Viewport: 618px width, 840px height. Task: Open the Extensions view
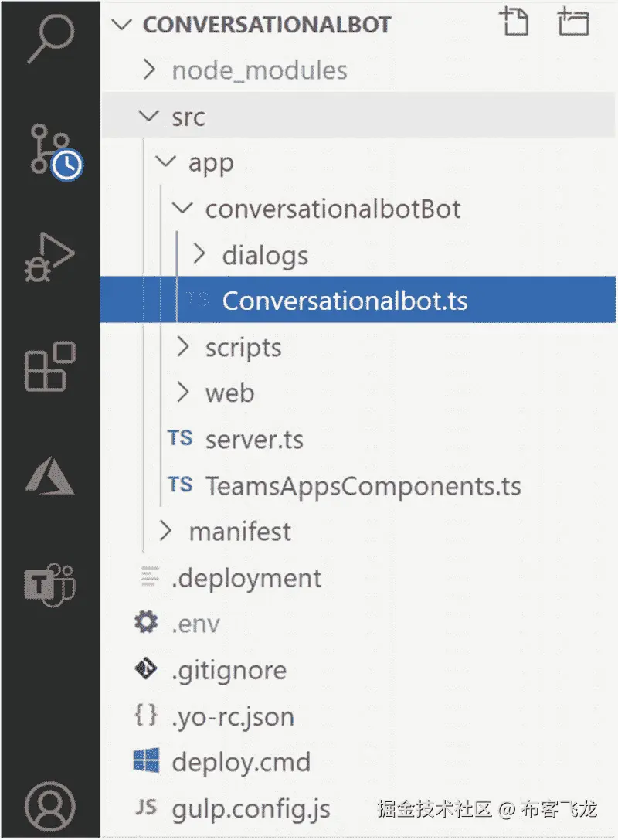[50, 367]
